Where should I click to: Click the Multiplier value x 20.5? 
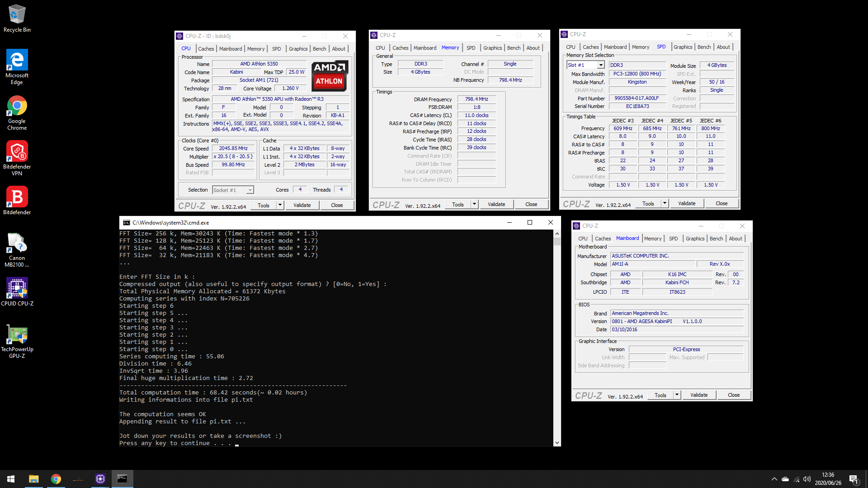[x=233, y=156]
